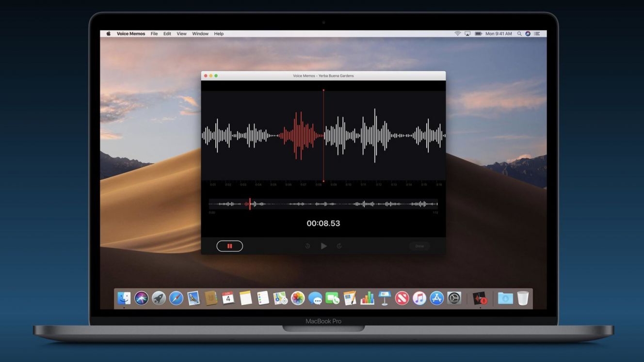This screenshot has width=644, height=362.
Task: Open Reminders
Action: [x=263, y=298]
